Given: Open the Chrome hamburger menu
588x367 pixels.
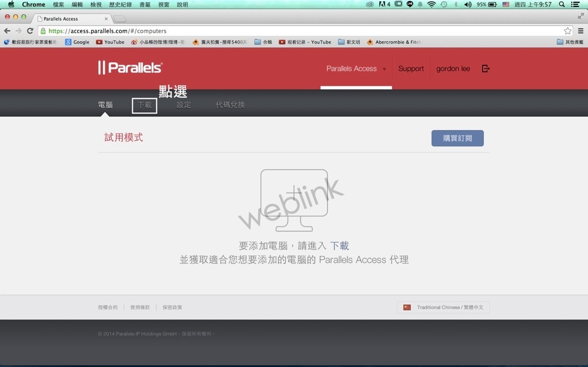Looking at the screenshot, I should (580, 31).
